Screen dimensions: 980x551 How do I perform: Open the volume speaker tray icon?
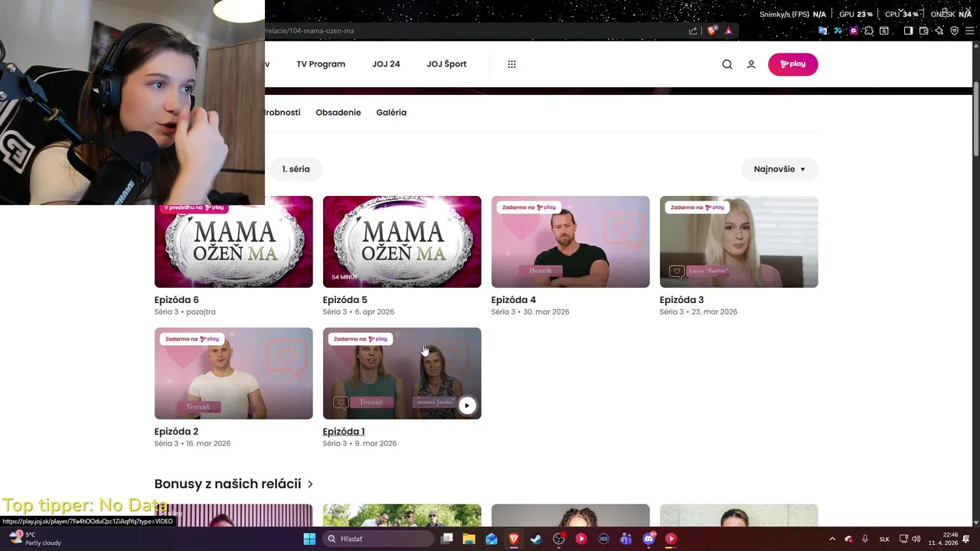[916, 539]
